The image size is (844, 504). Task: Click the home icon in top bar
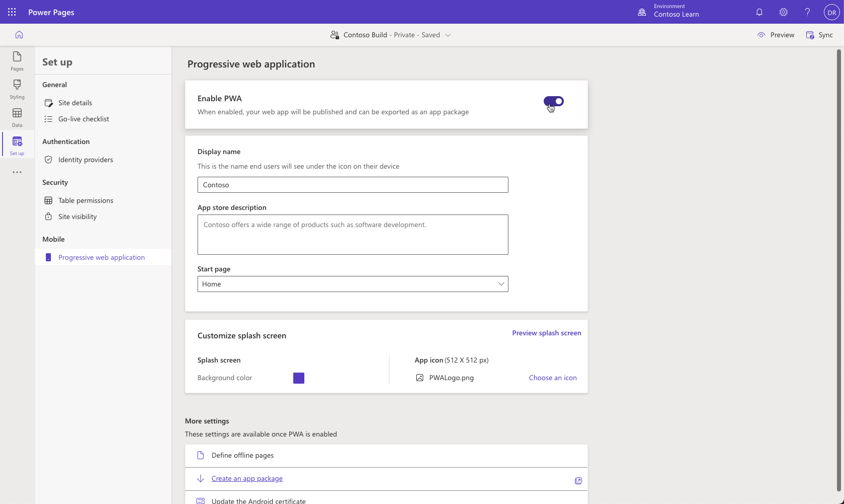19,34
